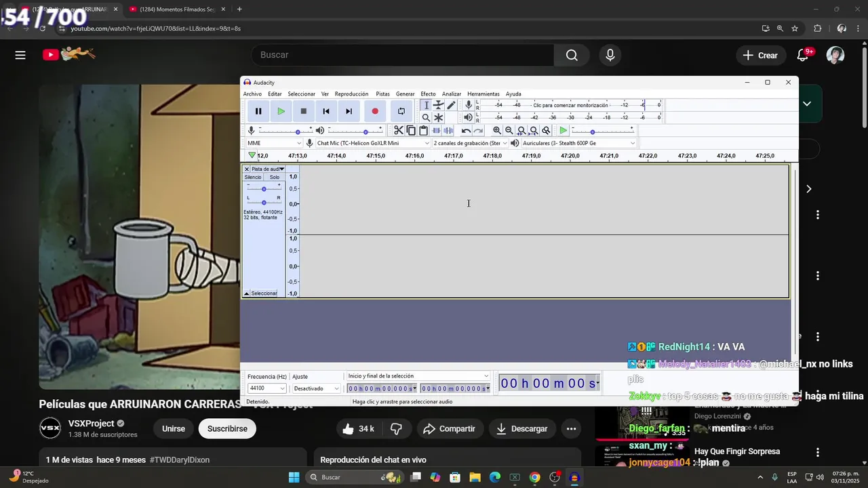Skip to start of track
This screenshot has width=868, height=488.
[x=326, y=111]
